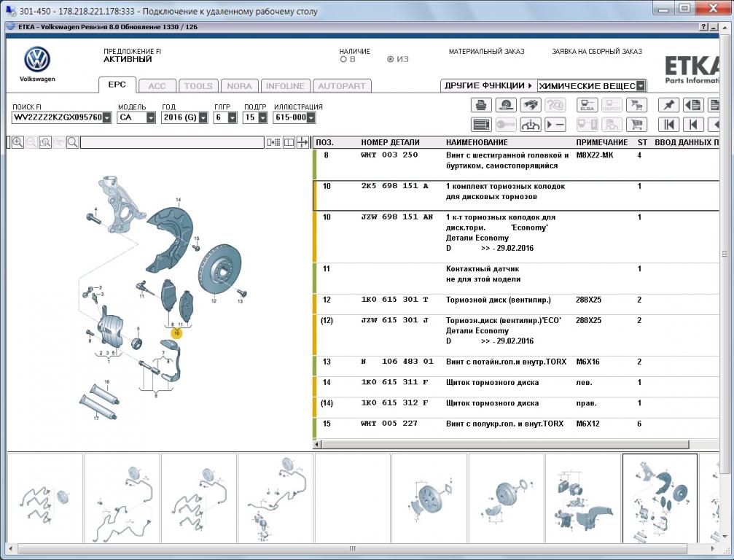The width and height of the screenshot is (734, 560).
Task: Go to previous illustration arrow icon
Action: (693, 125)
